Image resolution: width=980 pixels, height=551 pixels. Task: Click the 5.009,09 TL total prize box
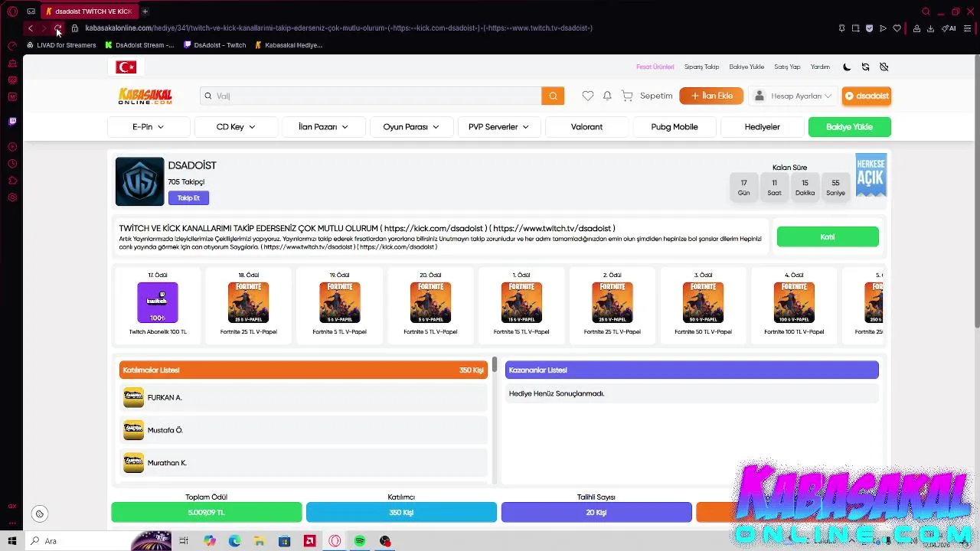click(207, 513)
